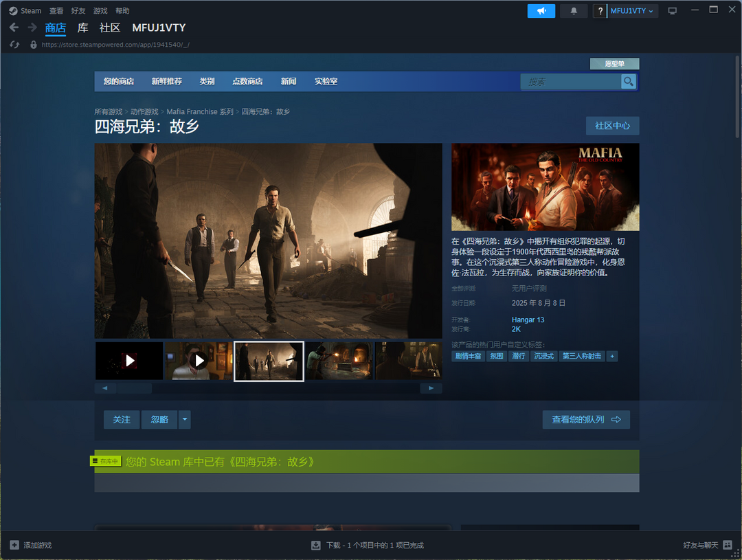
Task: Open 好友与聊天 panel
Action: (700, 546)
